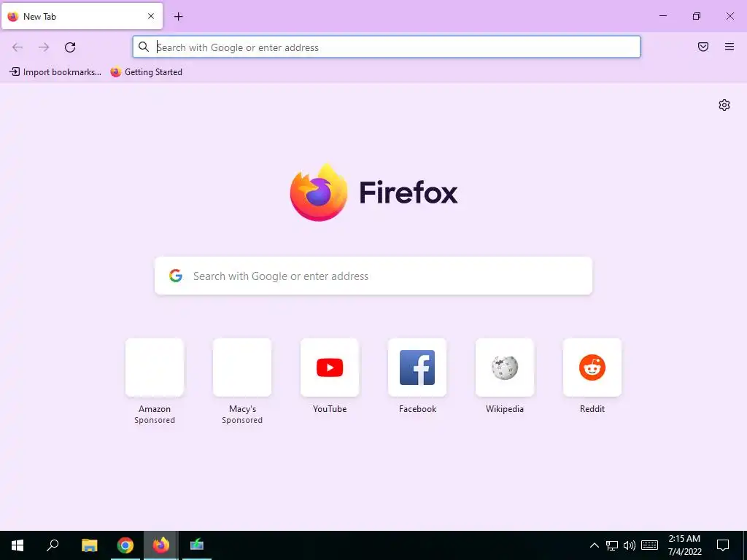Click the Google logo in search box
Image resolution: width=747 pixels, height=560 pixels.
click(x=176, y=276)
